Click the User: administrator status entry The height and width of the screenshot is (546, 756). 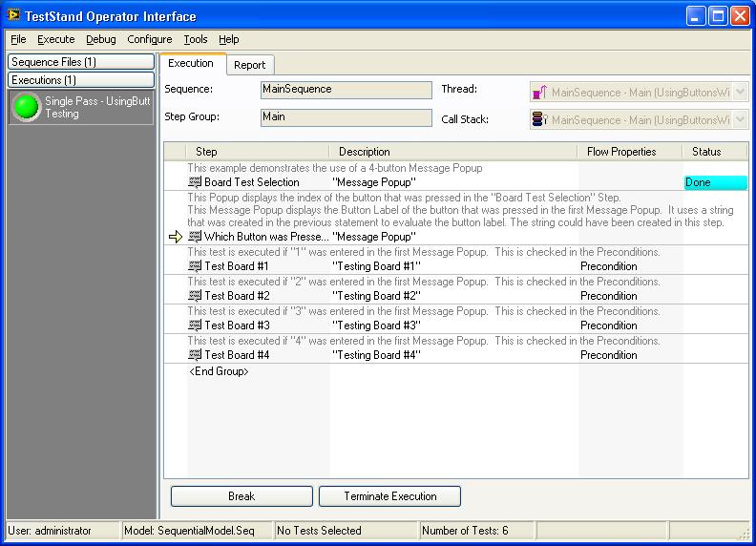(63, 531)
